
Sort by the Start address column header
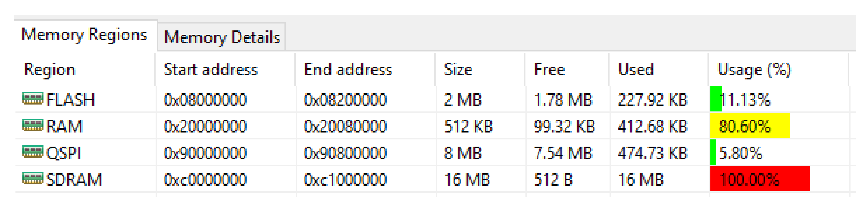(210, 70)
